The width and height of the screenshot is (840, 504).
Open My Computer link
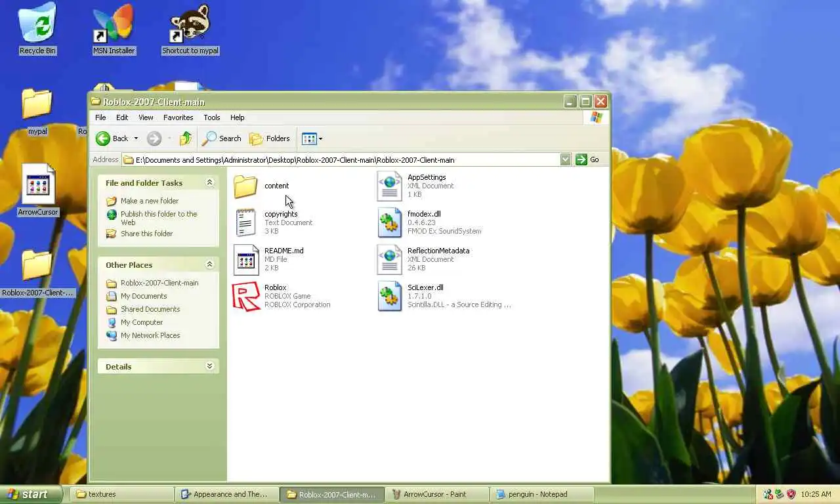pyautogui.click(x=142, y=322)
